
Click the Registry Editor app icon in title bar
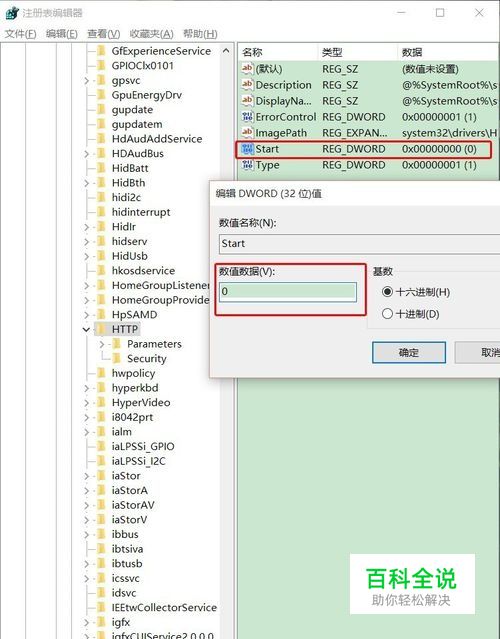pos(12,13)
